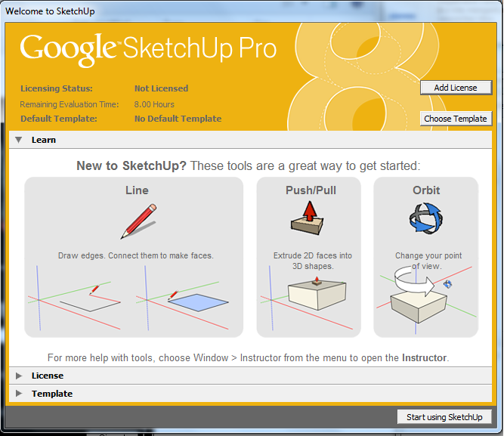Click the Orbit card heading
Image resolution: width=504 pixels, height=436 pixels.
tap(426, 190)
